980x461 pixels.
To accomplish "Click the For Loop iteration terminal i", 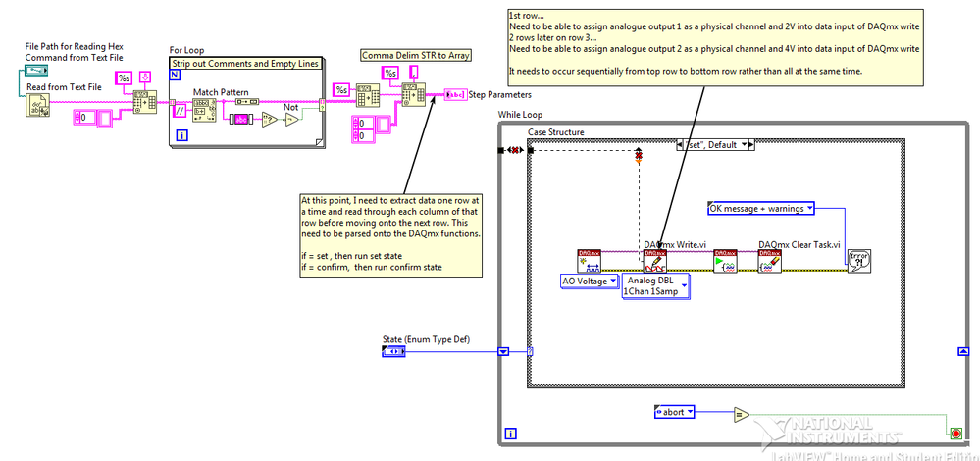I will [181, 134].
